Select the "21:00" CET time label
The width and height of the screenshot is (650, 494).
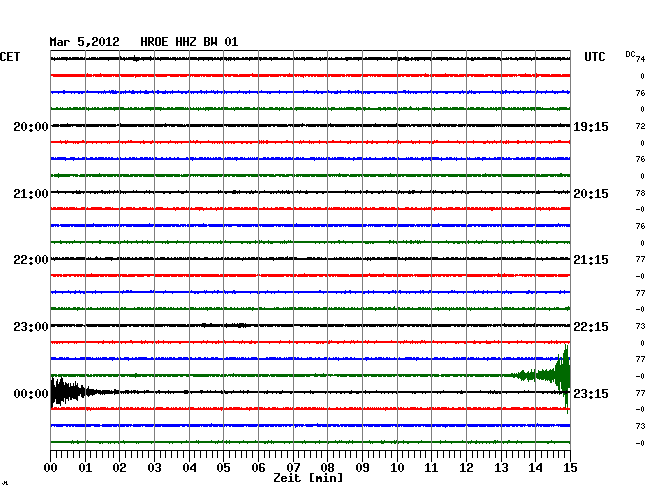click(31, 194)
